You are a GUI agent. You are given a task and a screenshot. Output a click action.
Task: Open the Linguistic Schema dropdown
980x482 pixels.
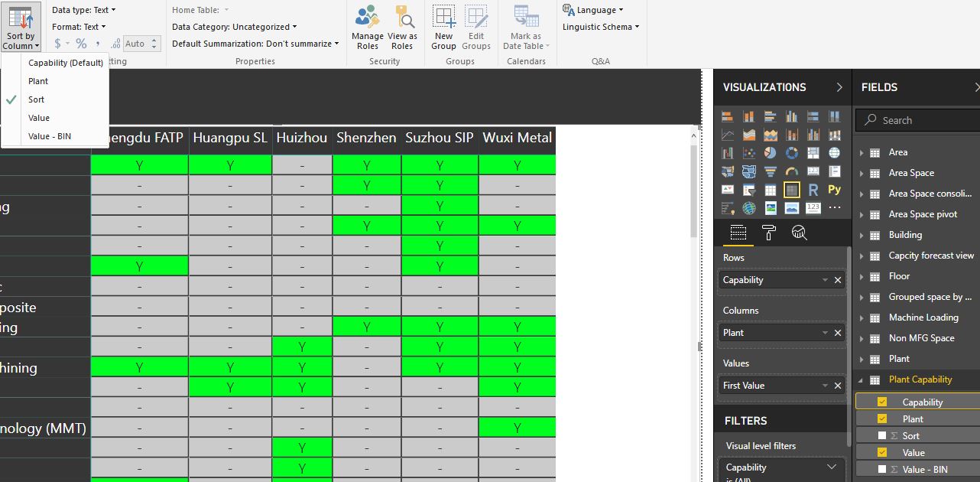pyautogui.click(x=601, y=27)
